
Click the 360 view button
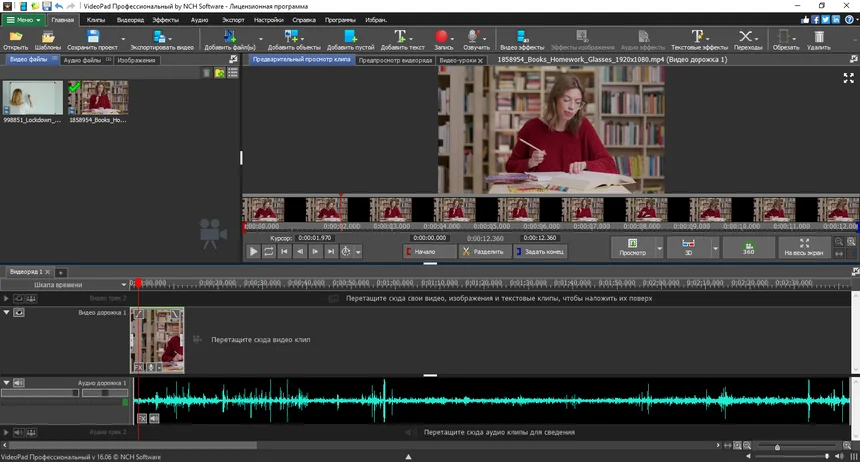tap(748, 247)
